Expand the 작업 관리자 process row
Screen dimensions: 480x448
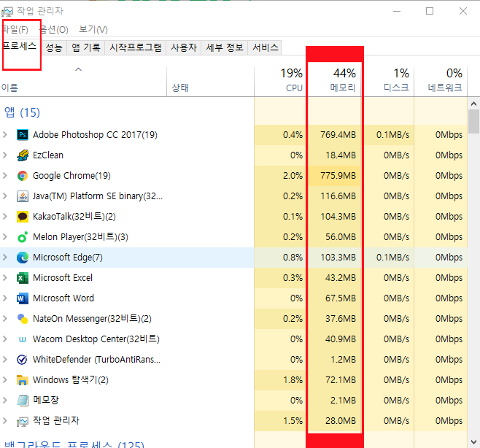pos(5,421)
